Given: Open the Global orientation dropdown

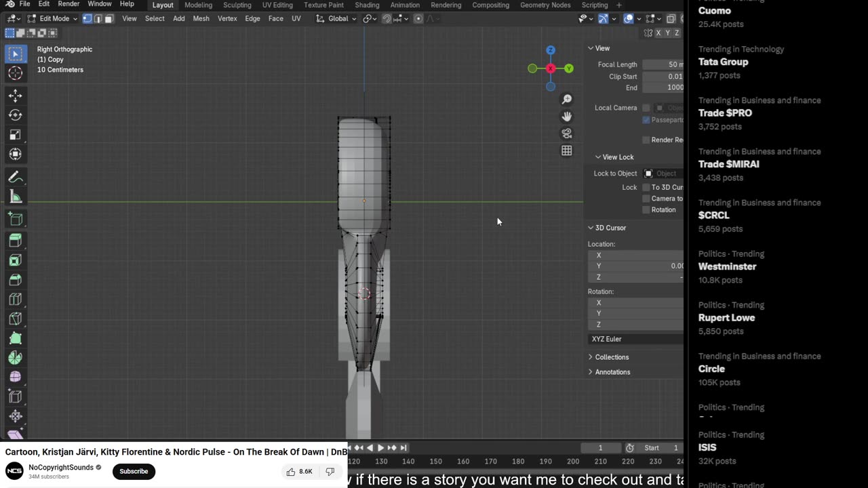Looking at the screenshot, I should pos(336,18).
